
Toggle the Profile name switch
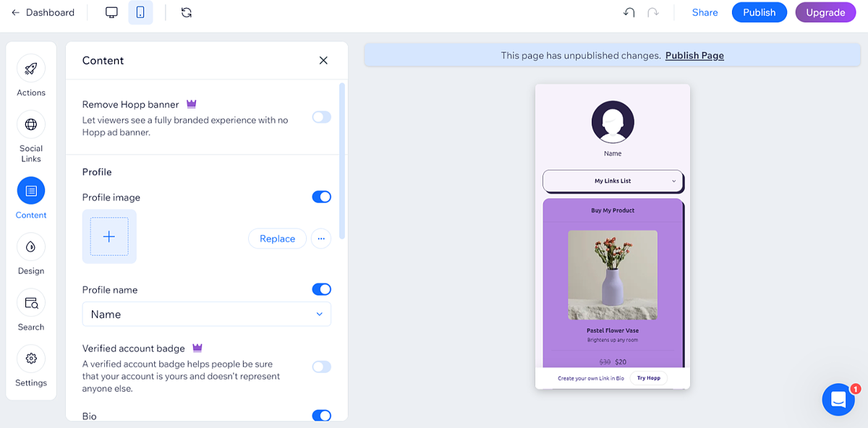coord(321,289)
